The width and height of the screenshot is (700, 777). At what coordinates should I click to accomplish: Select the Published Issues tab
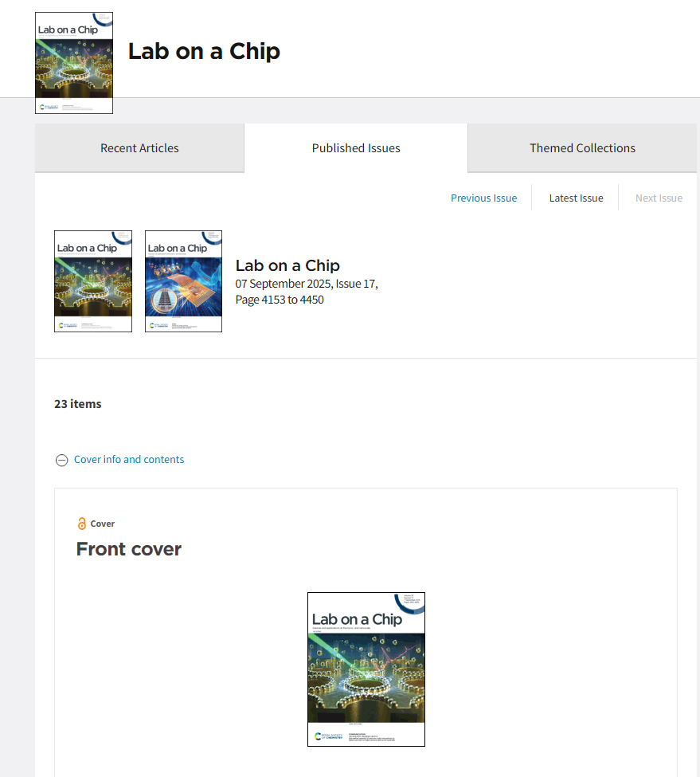[x=356, y=148]
